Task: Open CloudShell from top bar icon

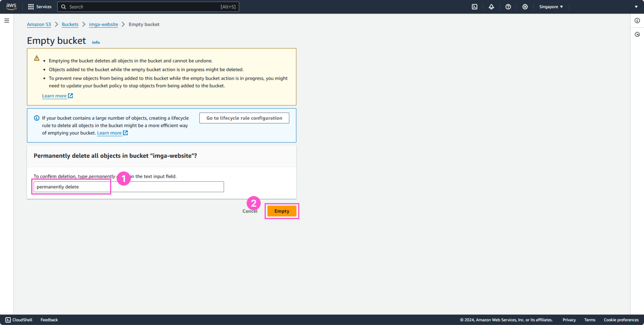Action: click(475, 7)
